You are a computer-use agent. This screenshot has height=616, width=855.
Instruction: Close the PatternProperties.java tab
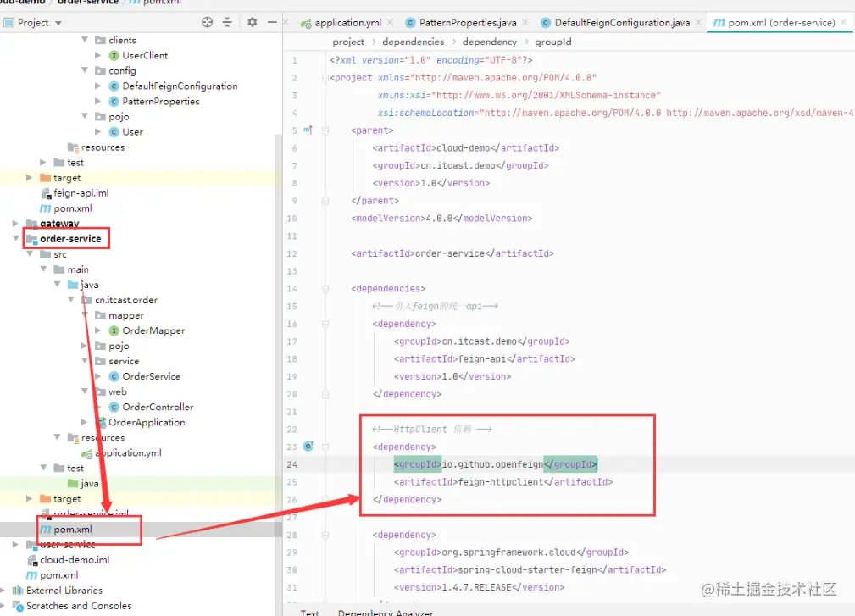click(525, 22)
